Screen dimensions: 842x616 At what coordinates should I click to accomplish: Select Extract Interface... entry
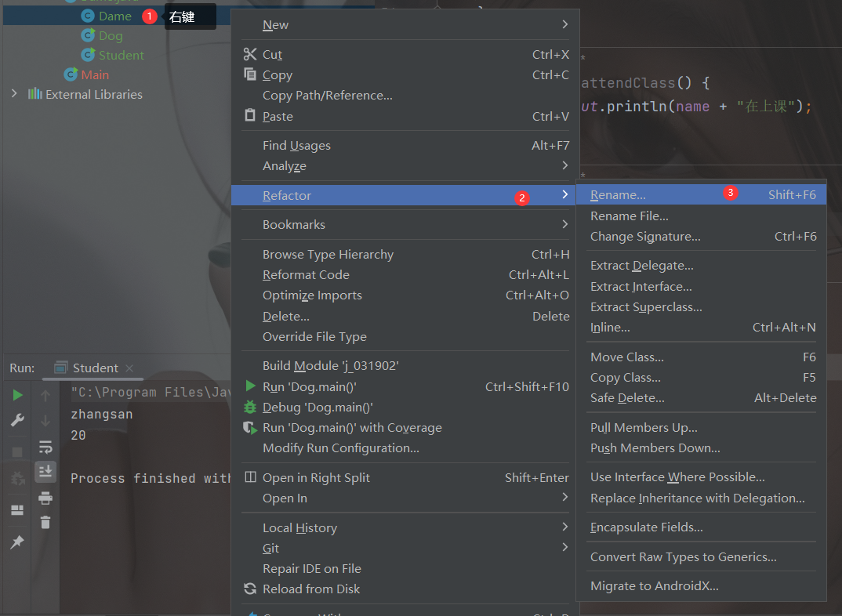(701, 287)
